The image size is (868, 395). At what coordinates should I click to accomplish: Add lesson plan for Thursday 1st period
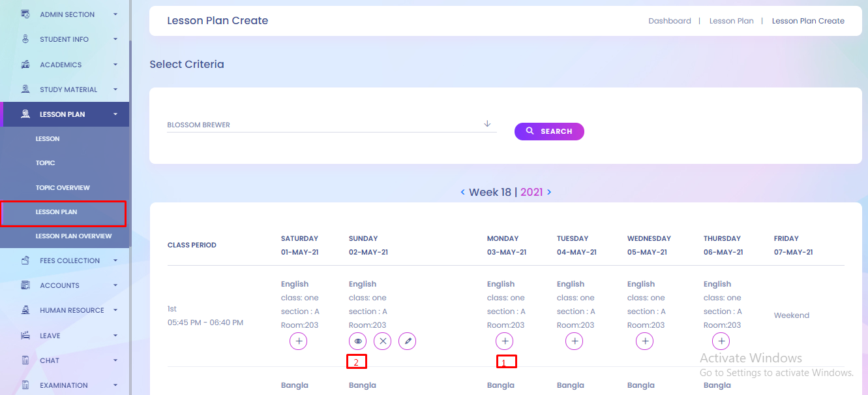(721, 341)
